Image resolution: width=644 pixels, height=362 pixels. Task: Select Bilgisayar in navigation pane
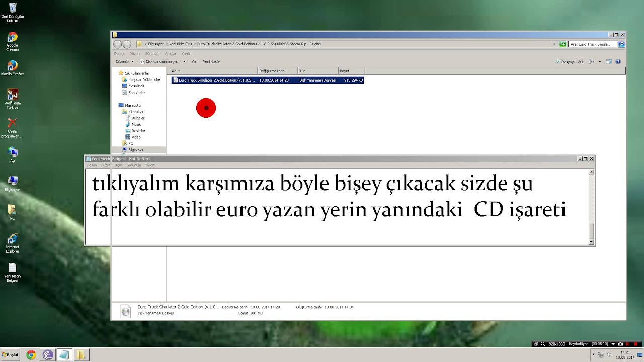point(133,150)
